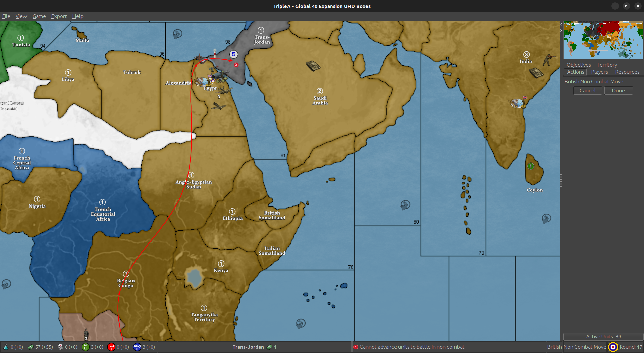The width and height of the screenshot is (644, 353).
Task: Click the Anglo-Egyptian Sudan territory label
Action: click(194, 184)
